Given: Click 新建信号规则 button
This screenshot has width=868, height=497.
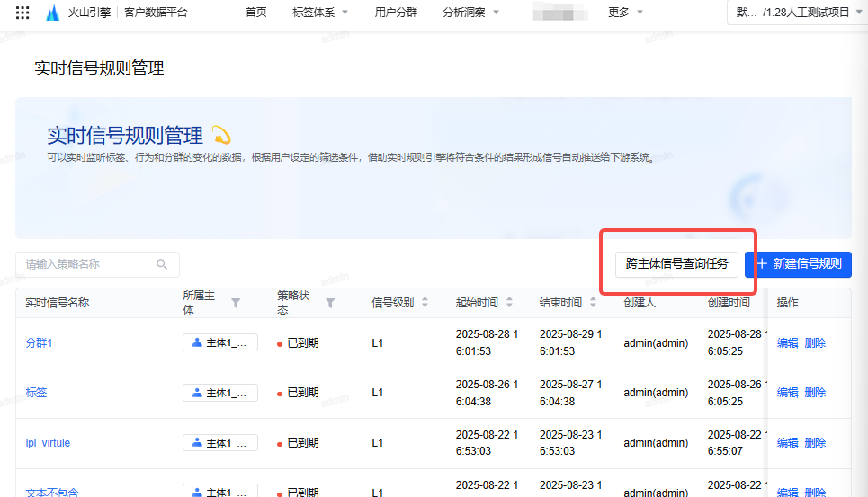Looking at the screenshot, I should 798,263.
